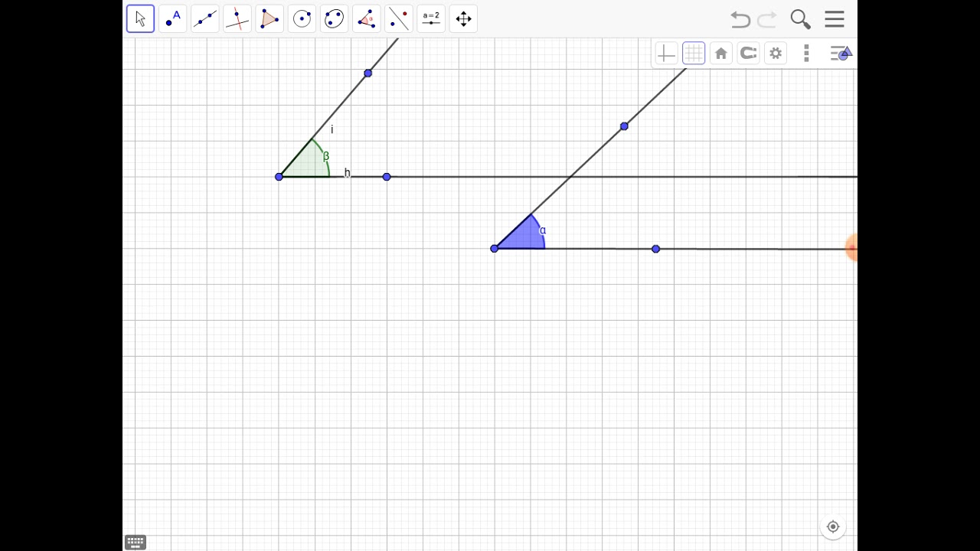This screenshot has height=551, width=980.
Task: Select the point on α's slanted ray
Action: click(624, 126)
